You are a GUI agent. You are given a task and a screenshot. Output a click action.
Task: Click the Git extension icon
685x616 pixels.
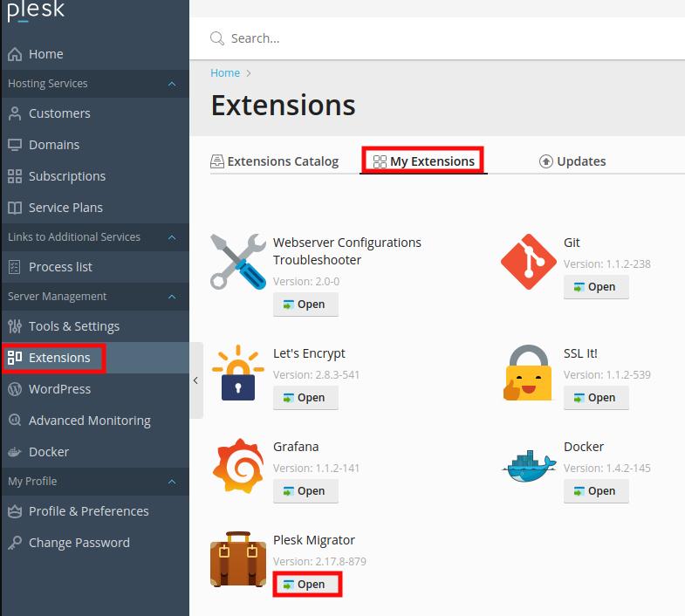(529, 262)
